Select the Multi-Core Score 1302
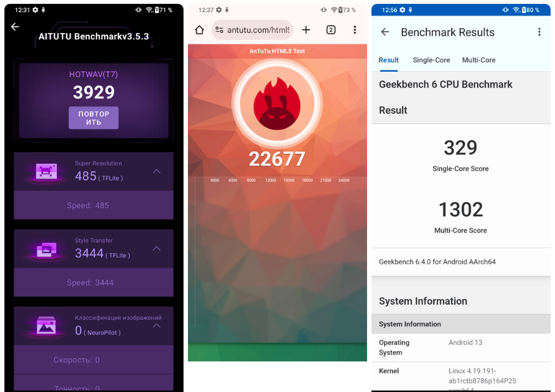The height and width of the screenshot is (392, 555). pyautogui.click(x=461, y=210)
